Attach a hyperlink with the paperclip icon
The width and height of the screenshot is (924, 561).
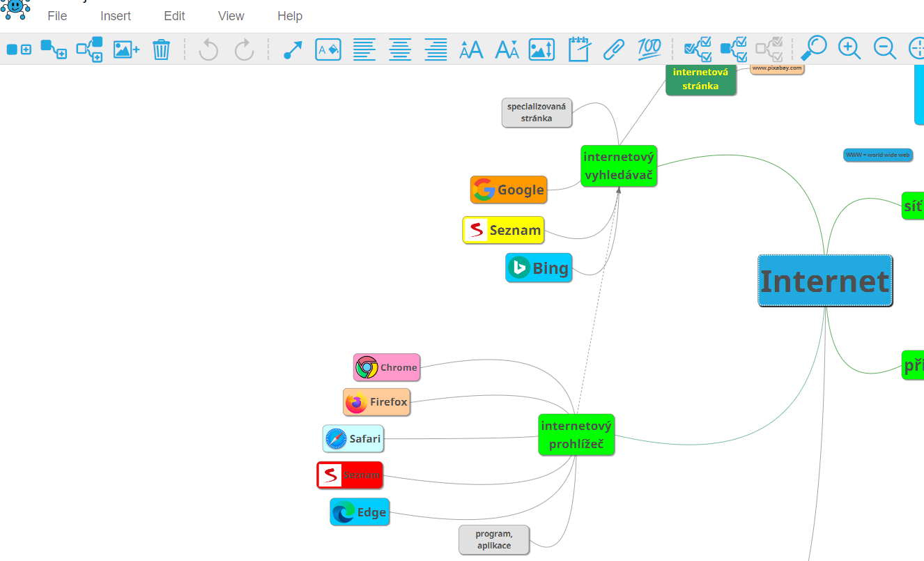point(614,49)
